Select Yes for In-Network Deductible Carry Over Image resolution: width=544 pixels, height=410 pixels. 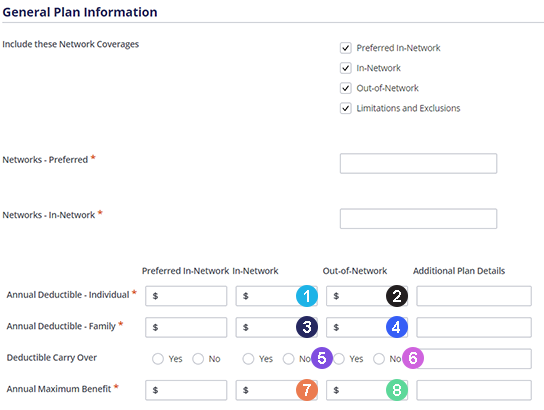pos(248,359)
